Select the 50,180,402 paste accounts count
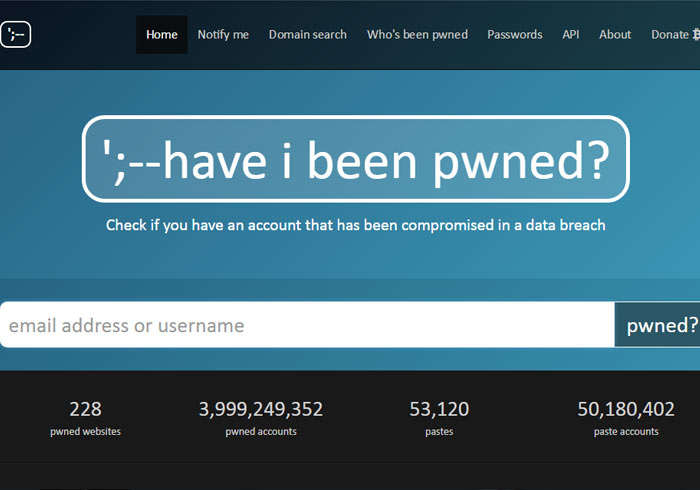700x490 pixels. pyautogui.click(x=626, y=409)
